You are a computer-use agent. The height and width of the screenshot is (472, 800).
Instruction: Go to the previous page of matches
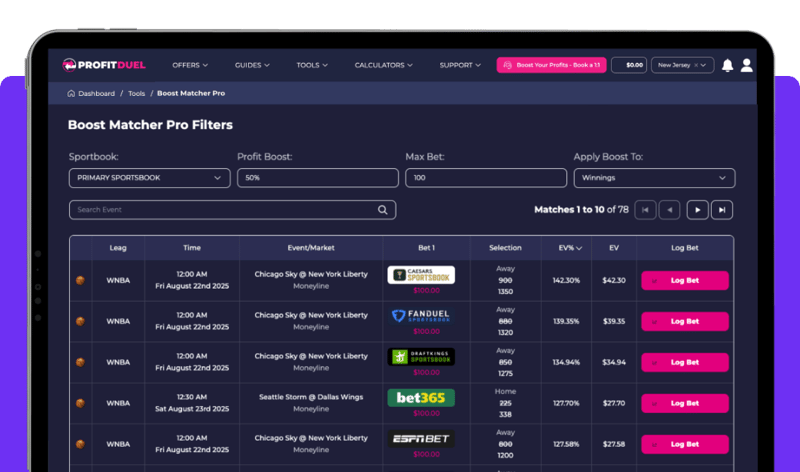[670, 210]
